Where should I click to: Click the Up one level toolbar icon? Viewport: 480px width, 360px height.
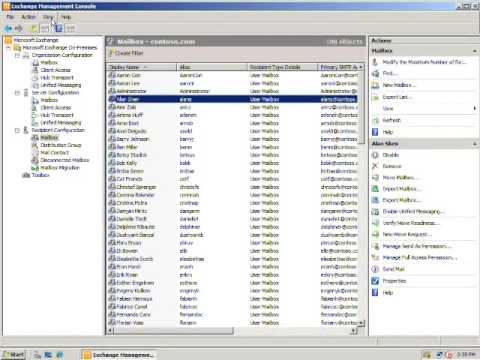click(x=34, y=29)
